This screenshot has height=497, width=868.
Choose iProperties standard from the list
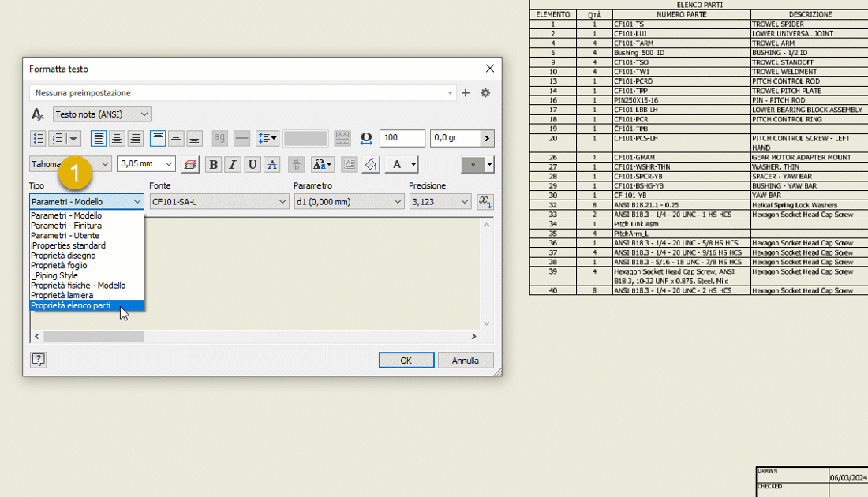[86, 245]
